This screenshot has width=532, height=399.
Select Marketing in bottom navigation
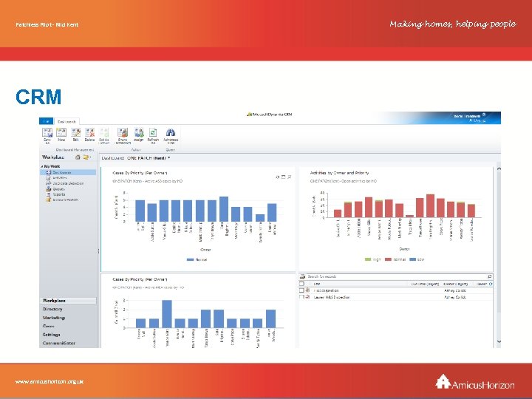[x=54, y=318]
